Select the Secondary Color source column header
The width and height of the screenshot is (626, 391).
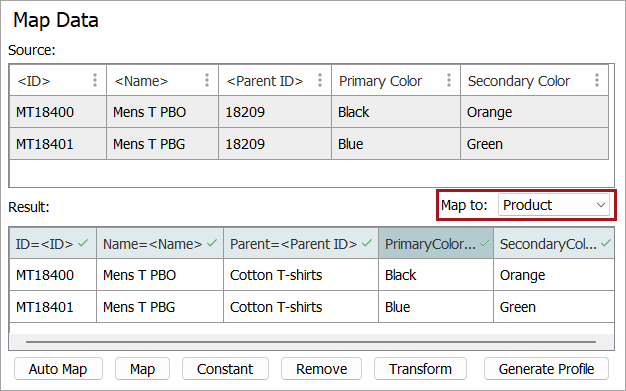pyautogui.click(x=535, y=80)
